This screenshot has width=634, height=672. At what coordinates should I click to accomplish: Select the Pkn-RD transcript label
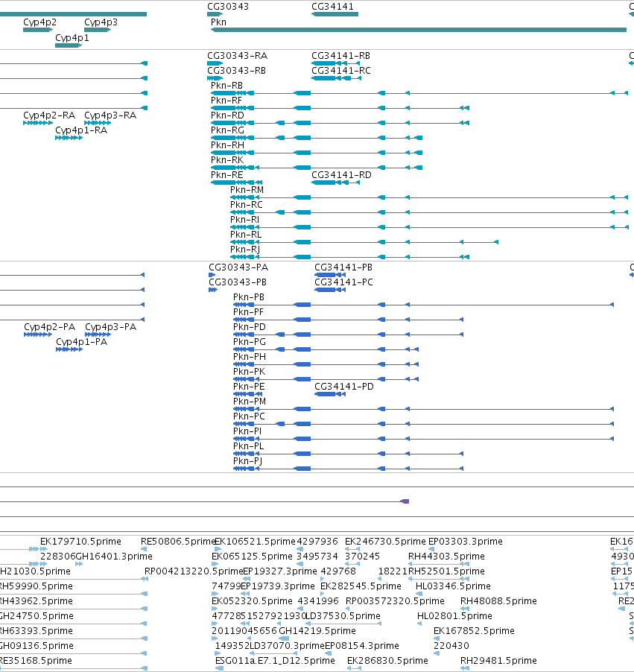click(227, 115)
